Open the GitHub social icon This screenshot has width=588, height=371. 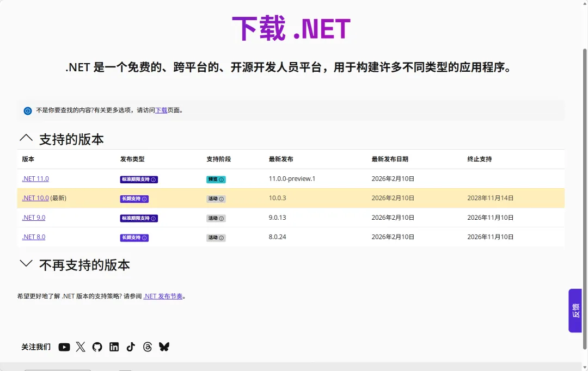tap(97, 347)
